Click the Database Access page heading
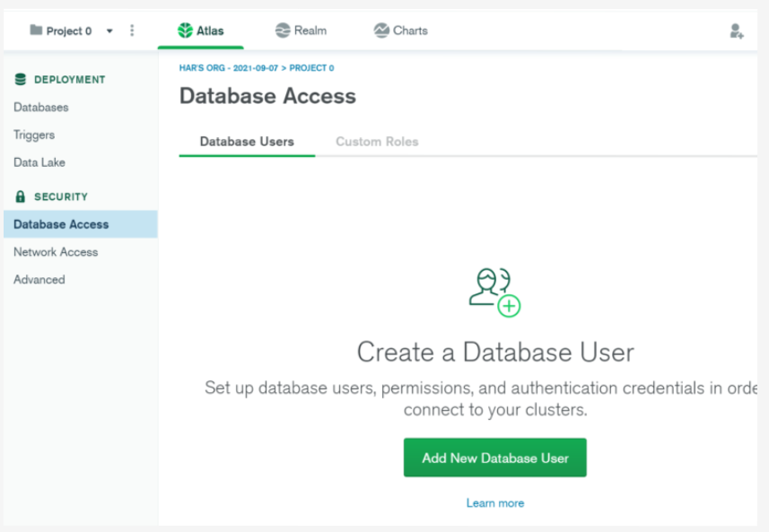The height and width of the screenshot is (532, 769). click(x=267, y=96)
